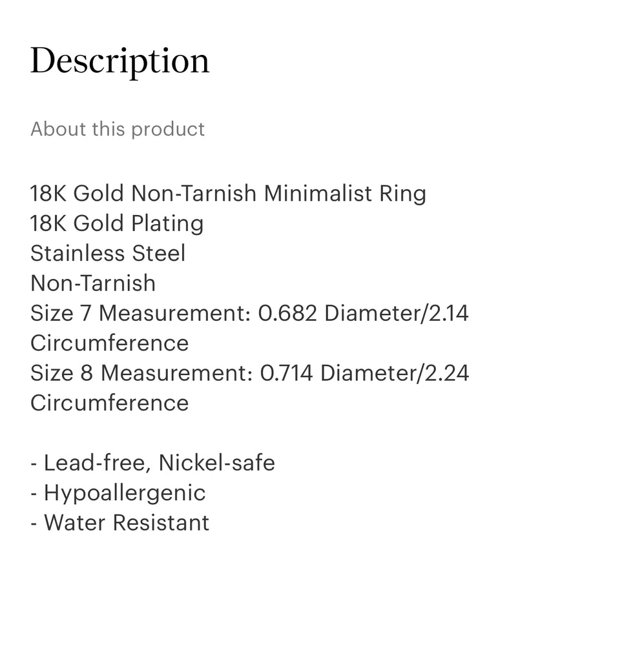This screenshot has width=644, height=661.
Task: Click the standalone 'Non-Tarnish' line
Action: (x=93, y=283)
